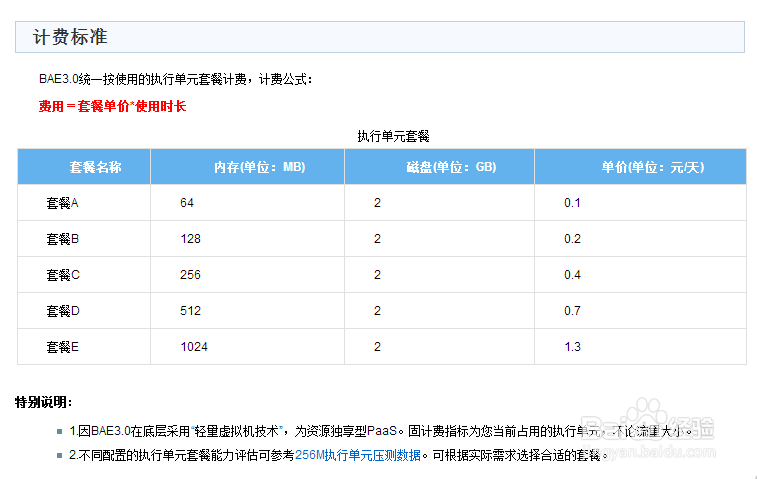
Task: Click memory value 256 for 套餐C
Action: click(190, 275)
